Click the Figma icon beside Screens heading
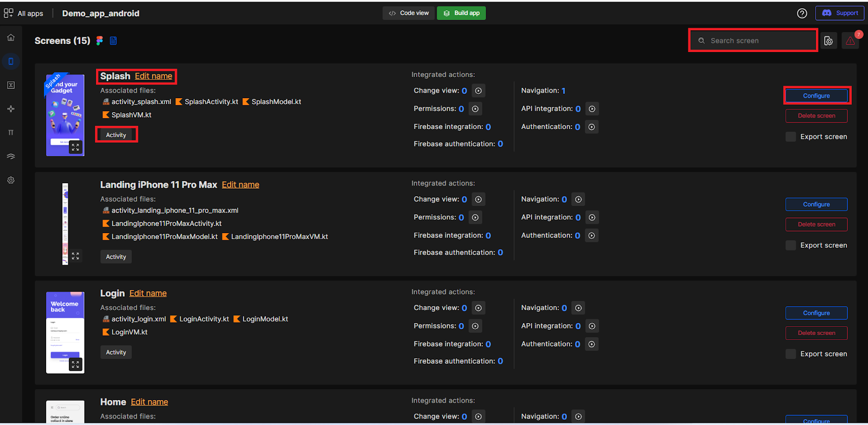Viewport: 868px width, 425px height. [100, 41]
